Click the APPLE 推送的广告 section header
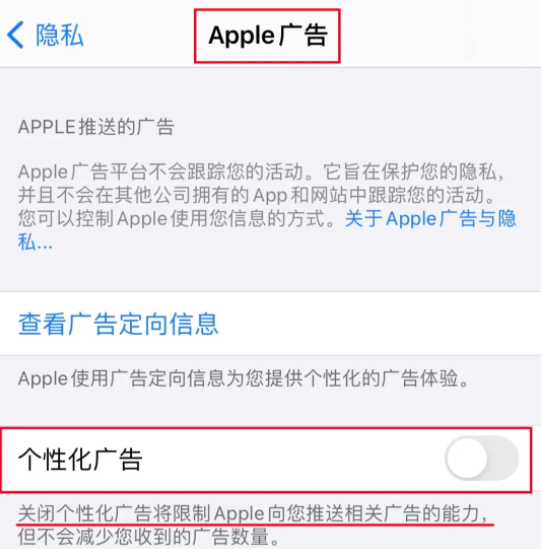The height and width of the screenshot is (549, 541). pos(96,127)
